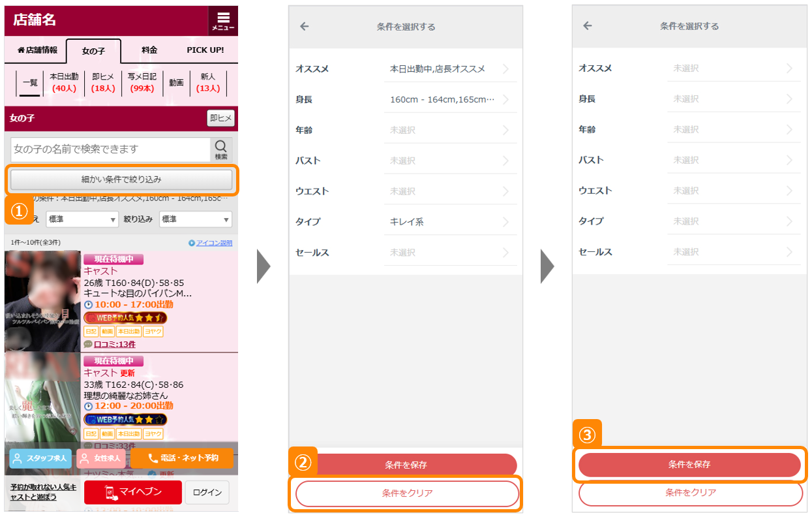Click 条件をクリア button highlighted as step ②
Screen dimensions: 812x517
[407, 493]
